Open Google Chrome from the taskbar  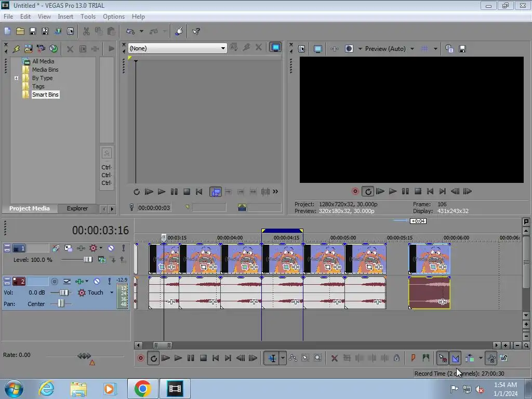coord(142,389)
